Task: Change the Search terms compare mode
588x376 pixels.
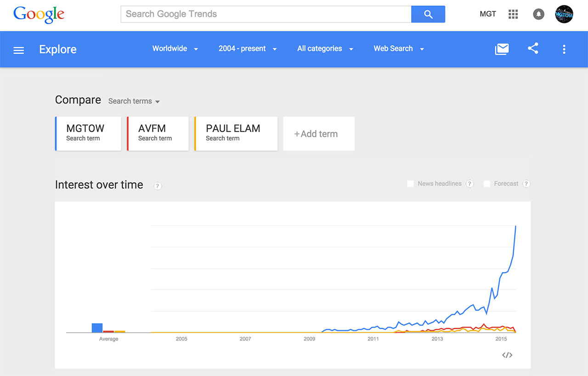Action: [x=134, y=101]
